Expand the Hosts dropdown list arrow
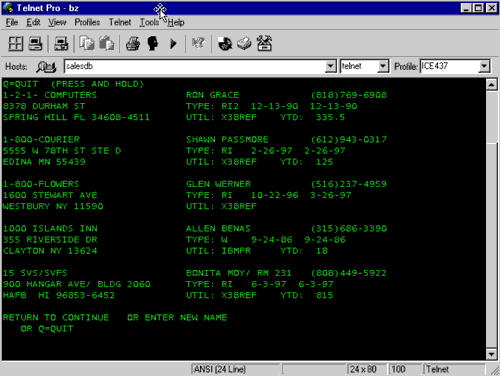This screenshot has width=500, height=376. pyautogui.click(x=330, y=66)
